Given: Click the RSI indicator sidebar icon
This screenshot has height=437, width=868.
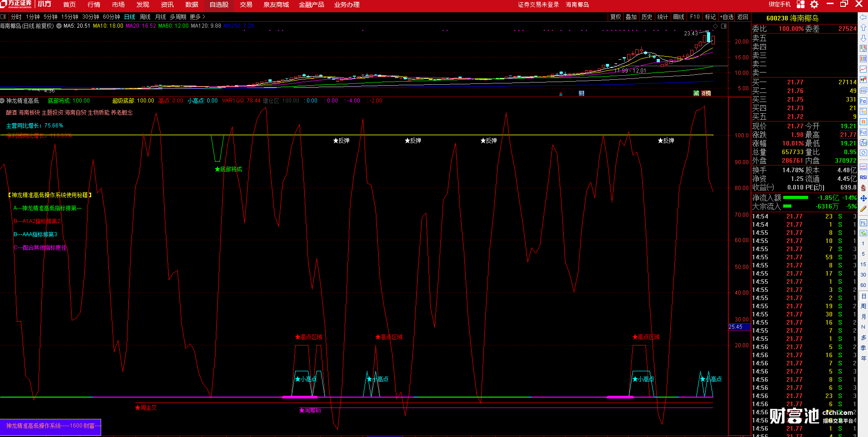Looking at the screenshot, I should click(x=863, y=177).
